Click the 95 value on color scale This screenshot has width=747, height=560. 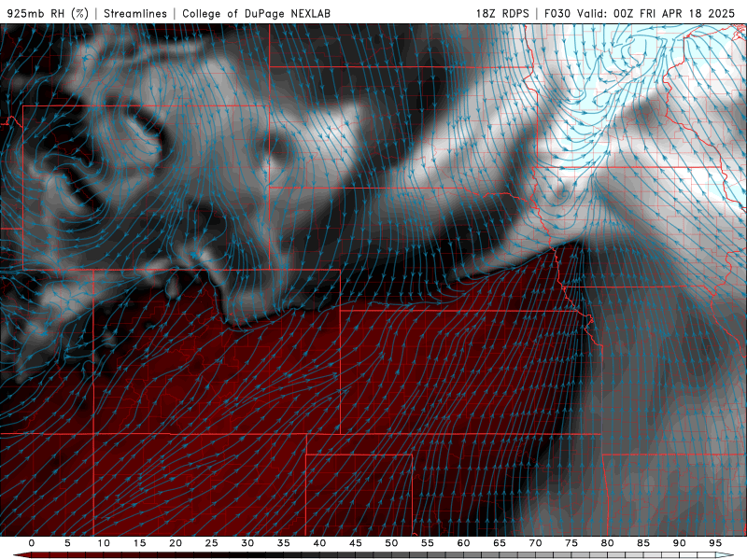(x=715, y=543)
